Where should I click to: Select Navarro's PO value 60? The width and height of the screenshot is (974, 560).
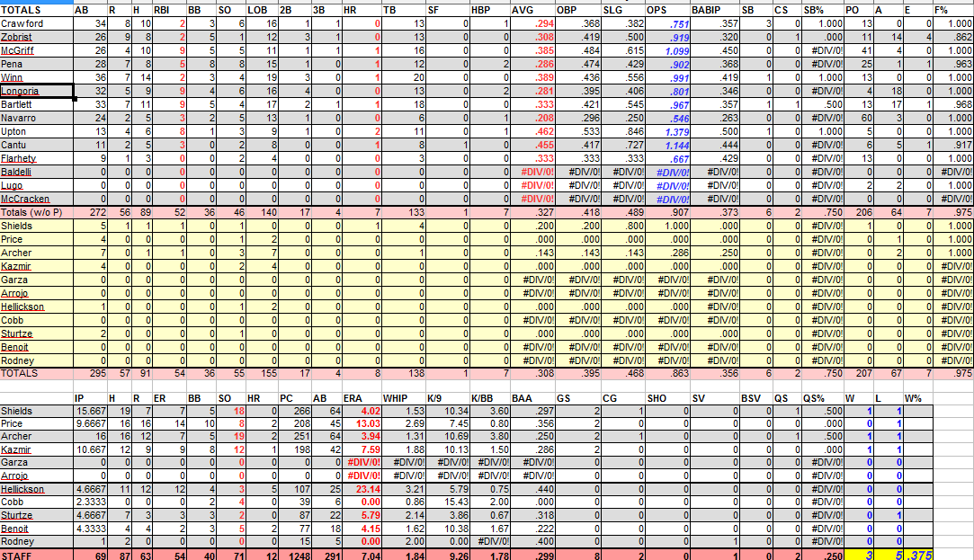(x=859, y=118)
